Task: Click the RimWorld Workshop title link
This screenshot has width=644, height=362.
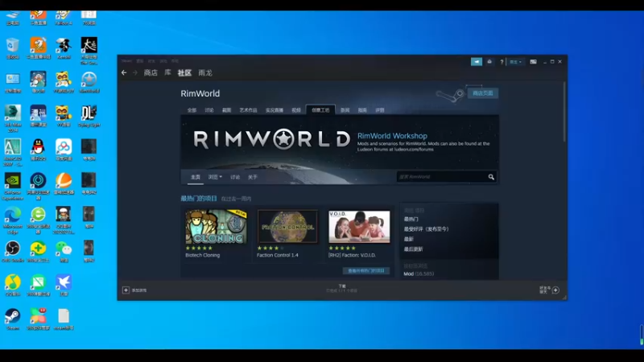Action: (x=392, y=136)
